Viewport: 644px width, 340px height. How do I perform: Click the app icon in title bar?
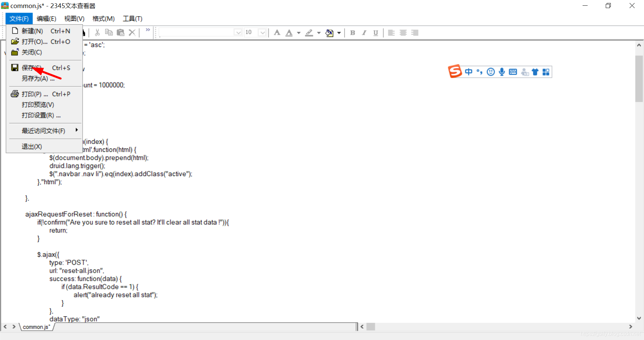coord(5,6)
